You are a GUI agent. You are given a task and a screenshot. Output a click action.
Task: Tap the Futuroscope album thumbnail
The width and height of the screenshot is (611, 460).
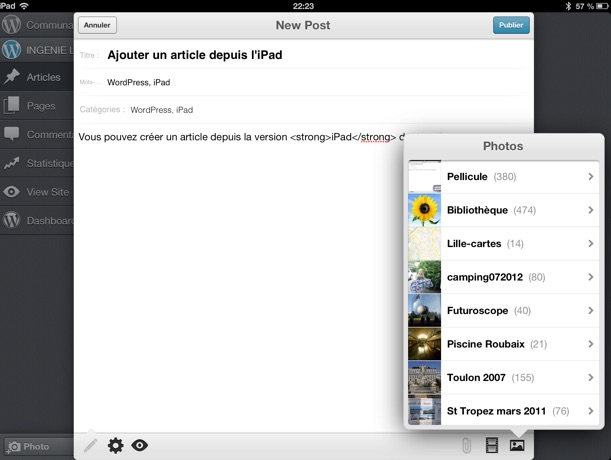pos(424,311)
